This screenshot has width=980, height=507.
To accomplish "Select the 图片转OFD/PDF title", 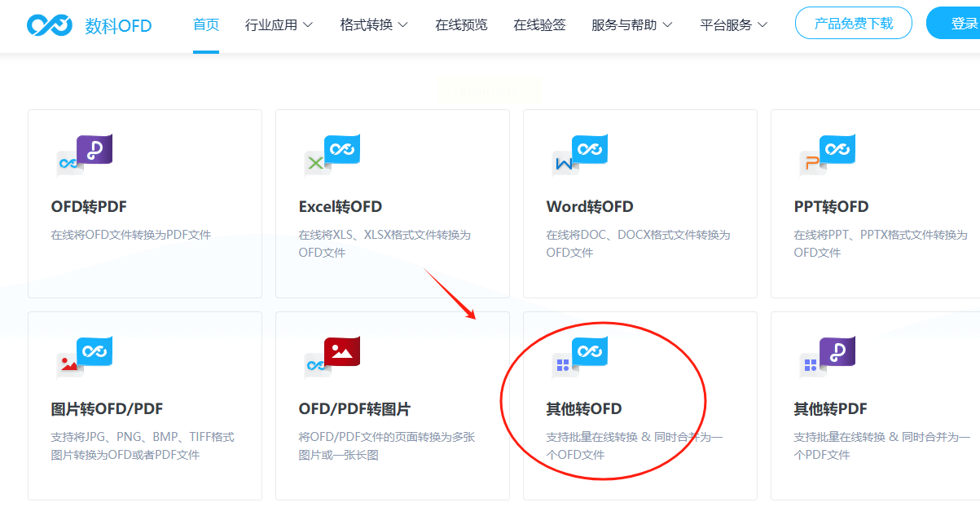I will click(x=108, y=408).
